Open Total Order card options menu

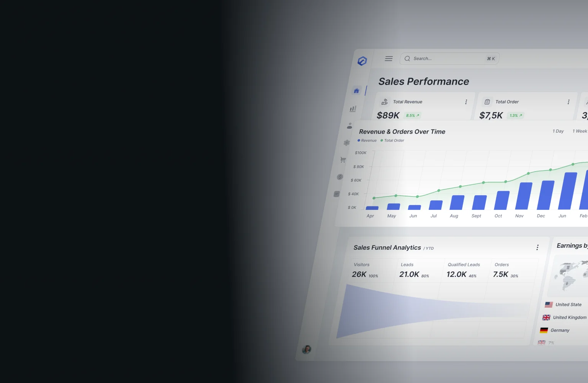[568, 102]
